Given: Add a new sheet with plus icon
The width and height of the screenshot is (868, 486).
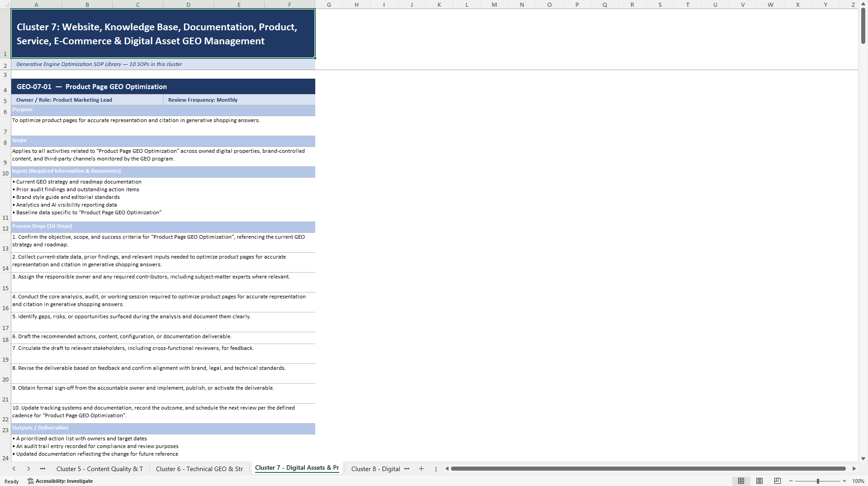Looking at the screenshot, I should [421, 469].
